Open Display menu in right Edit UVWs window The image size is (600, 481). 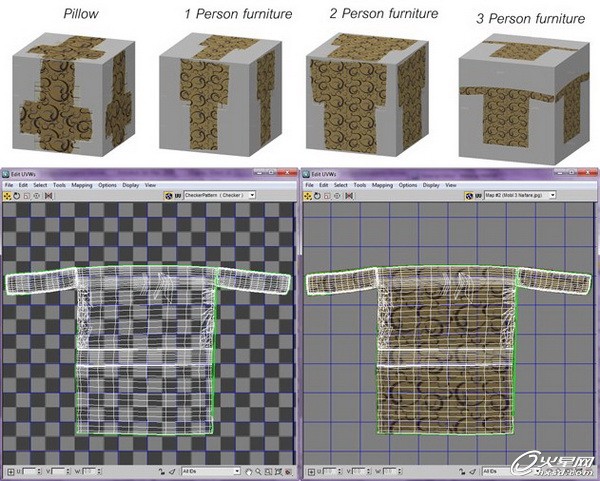[x=431, y=185]
